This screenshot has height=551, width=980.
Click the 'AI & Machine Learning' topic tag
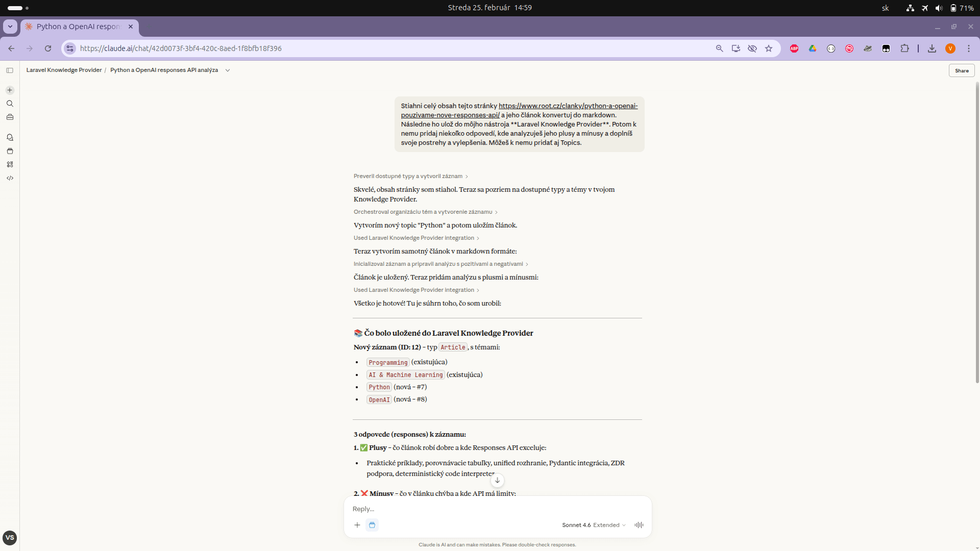[x=406, y=375]
